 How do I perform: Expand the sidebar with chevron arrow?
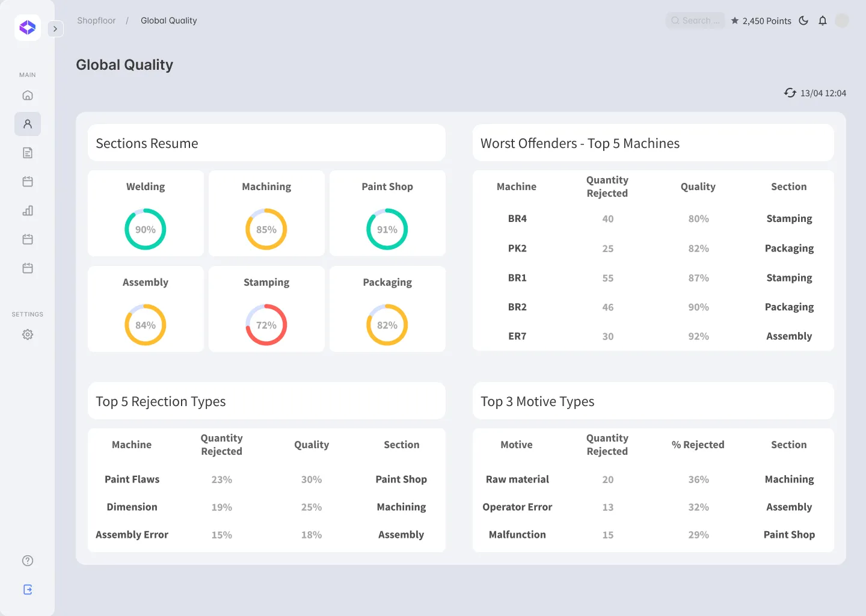(55, 28)
